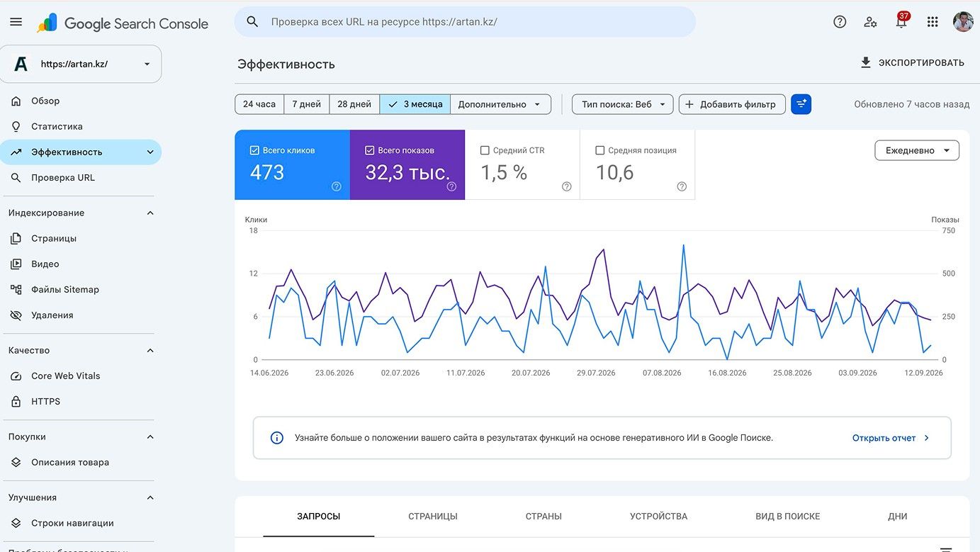Collapse the Улучшения section

tap(150, 498)
